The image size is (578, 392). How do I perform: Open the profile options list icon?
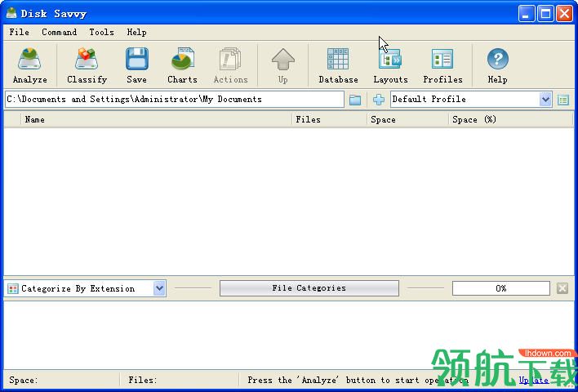pyautogui.click(x=562, y=100)
